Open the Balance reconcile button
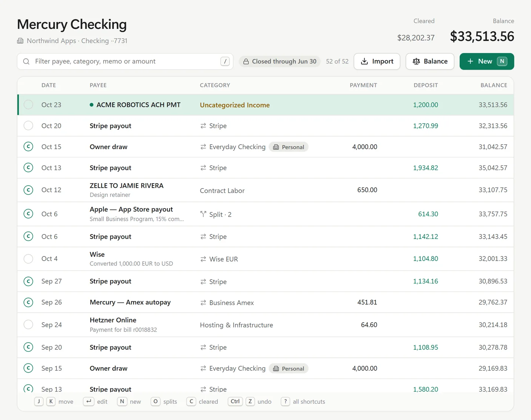Screen dimensions: 531x420 pyautogui.click(x=430, y=61)
